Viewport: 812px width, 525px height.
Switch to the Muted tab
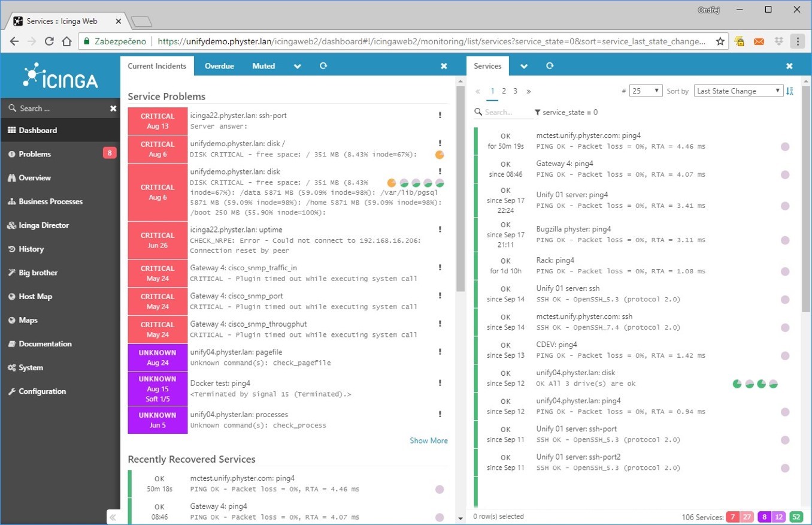pyautogui.click(x=263, y=66)
